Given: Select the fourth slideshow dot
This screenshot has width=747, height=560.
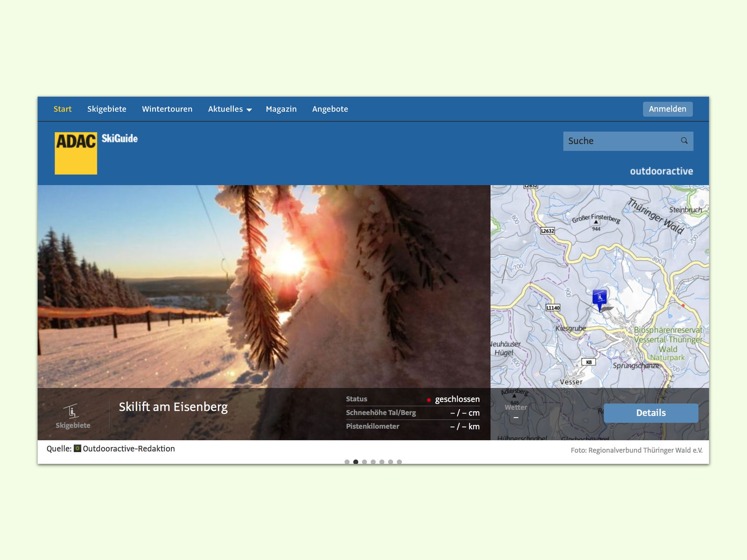Looking at the screenshot, I should point(373,462).
